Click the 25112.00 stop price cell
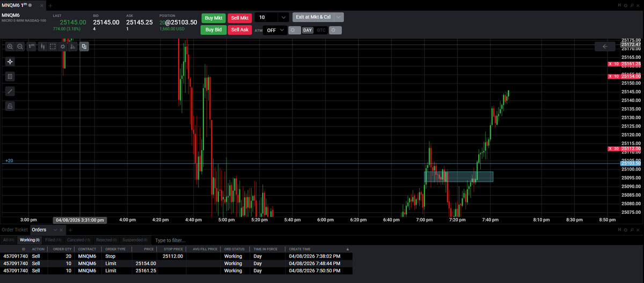644x283 pixels. [171, 256]
